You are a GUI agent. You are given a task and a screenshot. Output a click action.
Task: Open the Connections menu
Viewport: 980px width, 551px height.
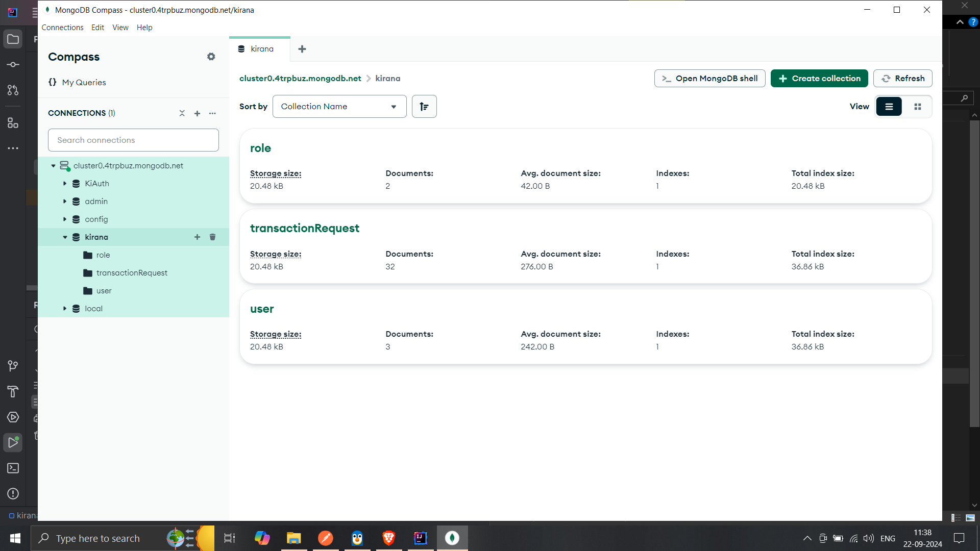[62, 28]
